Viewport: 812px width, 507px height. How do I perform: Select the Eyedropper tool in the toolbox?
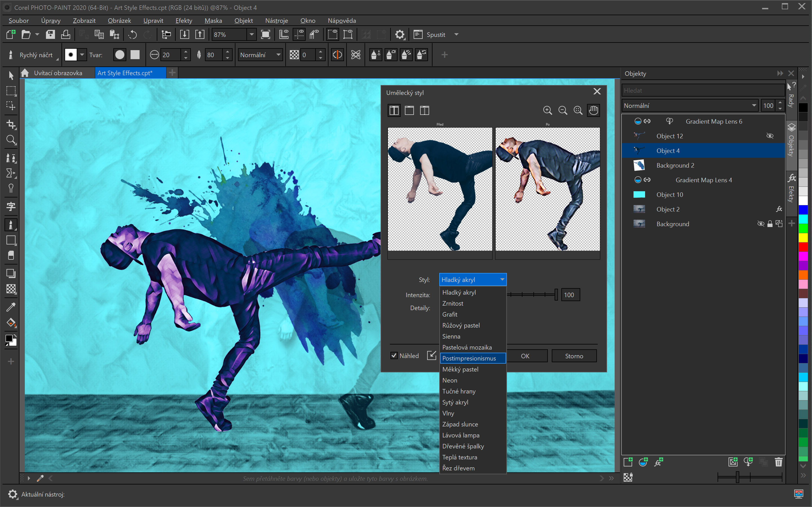tap(11, 307)
